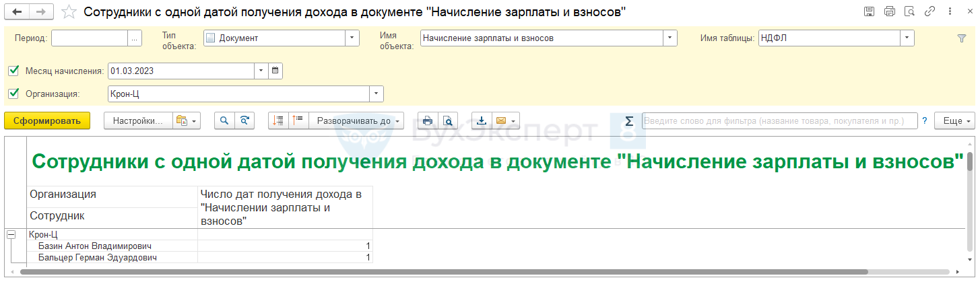Expand the Имя таблицы dropdown list
Screen dimensions: 980x282
click(x=907, y=38)
